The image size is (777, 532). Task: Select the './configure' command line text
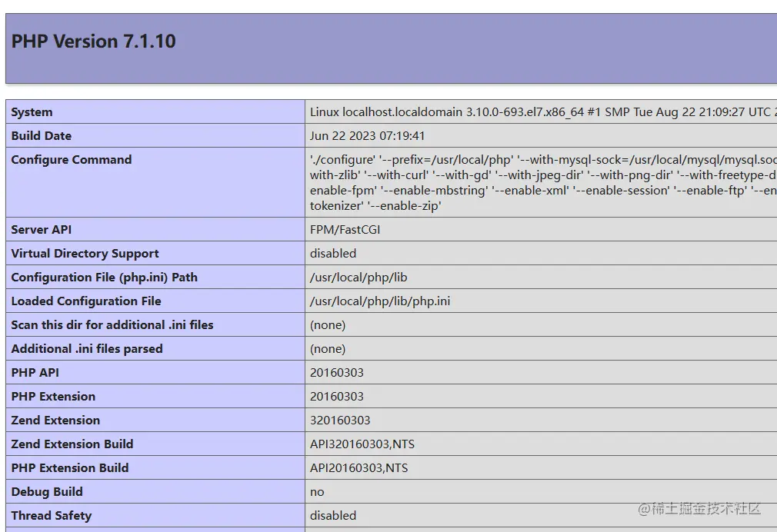[x=543, y=182]
